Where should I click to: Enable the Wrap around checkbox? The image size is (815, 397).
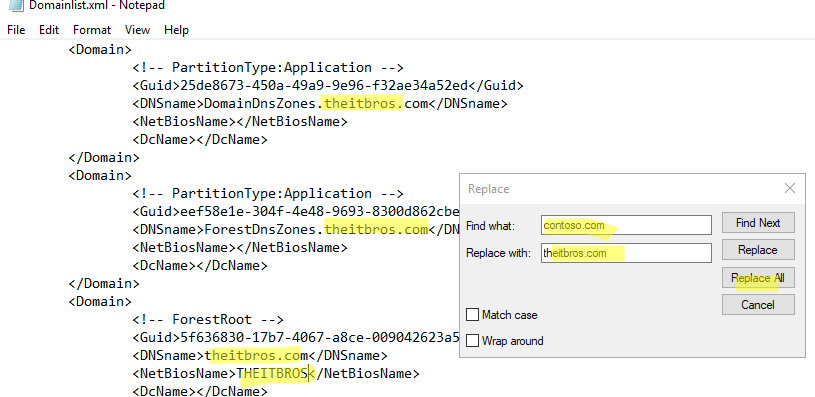pyautogui.click(x=472, y=340)
